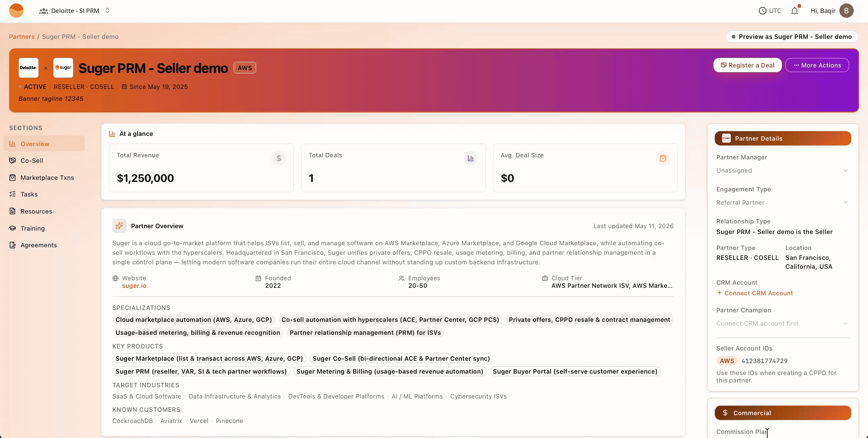Click the At a glance chart icon
Screen dimensions: 868x438
[112, 134]
